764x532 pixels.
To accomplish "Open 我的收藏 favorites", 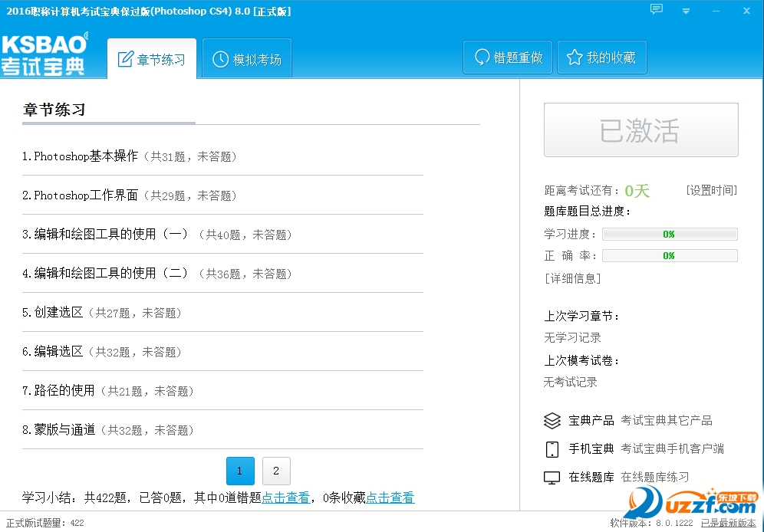I will (x=601, y=57).
